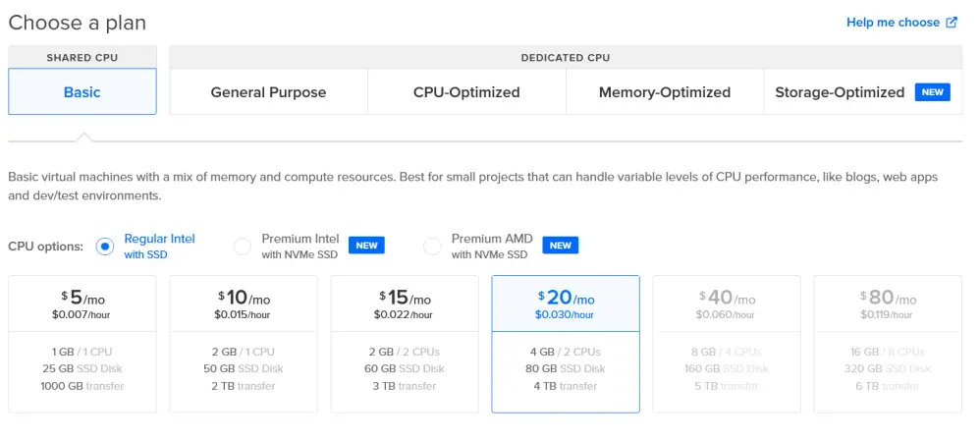Choose the $40/mo plan card

[727, 344]
